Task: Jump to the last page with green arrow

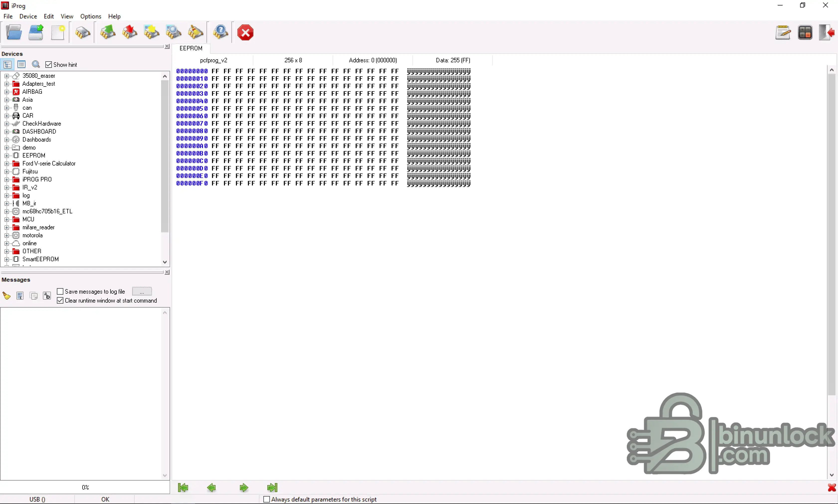Action: [x=273, y=488]
